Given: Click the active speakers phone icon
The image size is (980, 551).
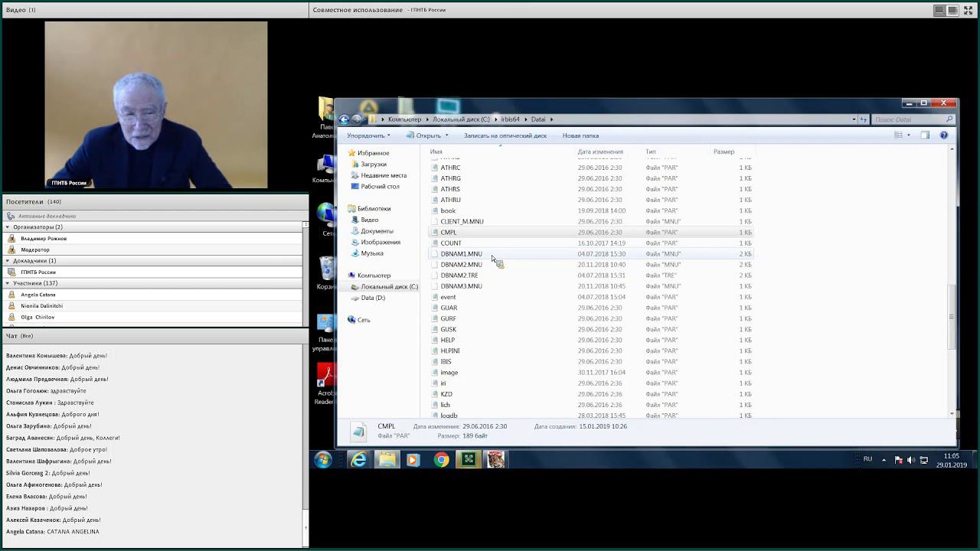Looking at the screenshot, I should click(11, 217).
